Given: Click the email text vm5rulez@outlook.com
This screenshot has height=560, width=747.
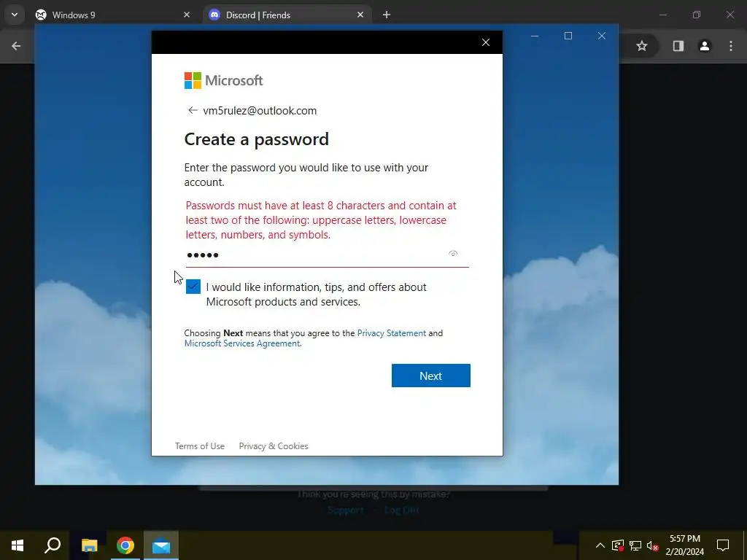Looking at the screenshot, I should point(260,111).
